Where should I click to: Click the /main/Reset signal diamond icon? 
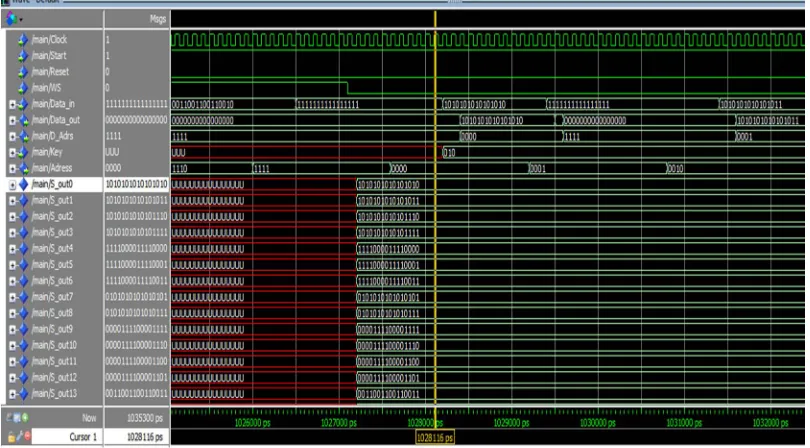click(23, 72)
